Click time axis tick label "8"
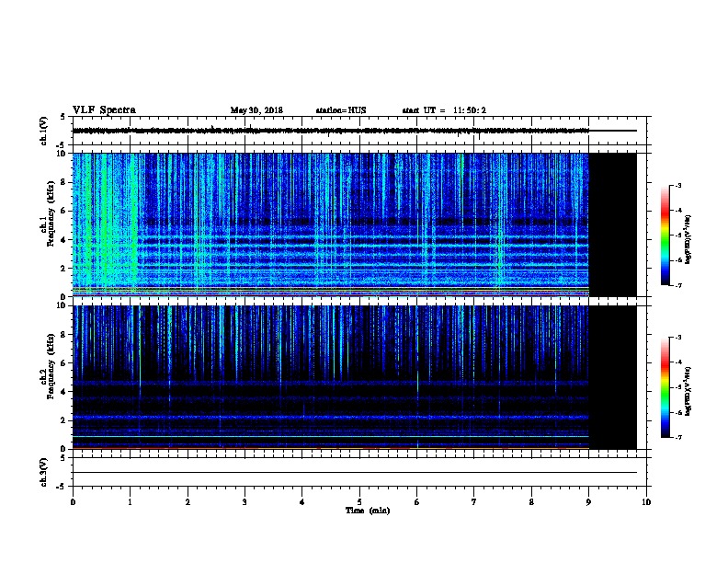Screen dimensions: 728x563 click(531, 502)
